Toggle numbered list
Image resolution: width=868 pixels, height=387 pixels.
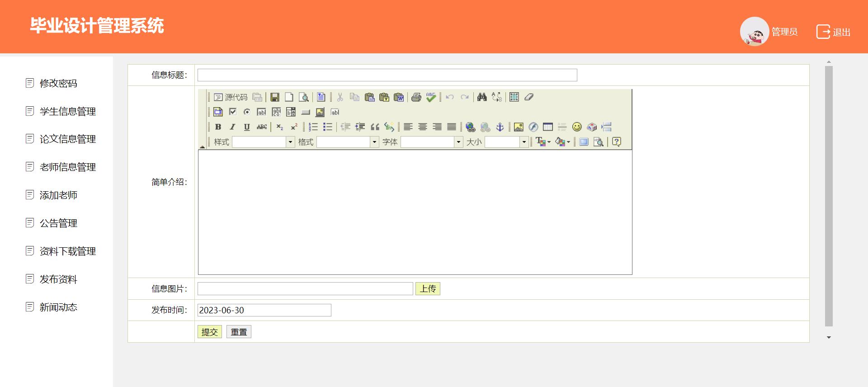[x=313, y=127]
